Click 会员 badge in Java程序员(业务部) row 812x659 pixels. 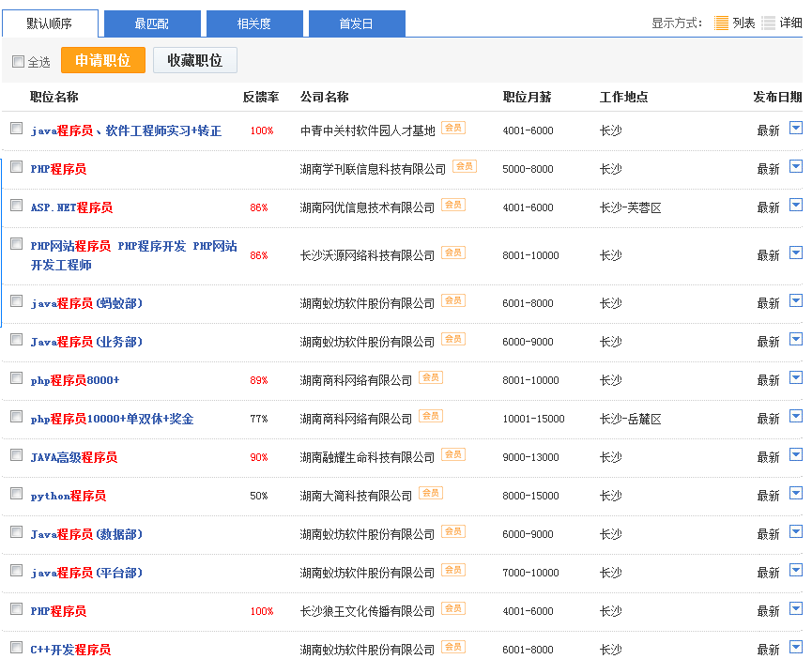pos(453,339)
